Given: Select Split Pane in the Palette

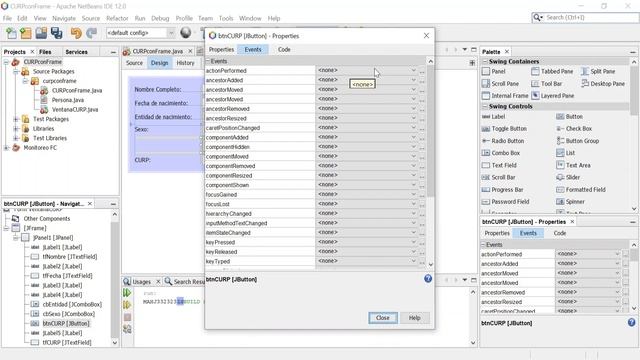Looking at the screenshot, I should point(598,71).
